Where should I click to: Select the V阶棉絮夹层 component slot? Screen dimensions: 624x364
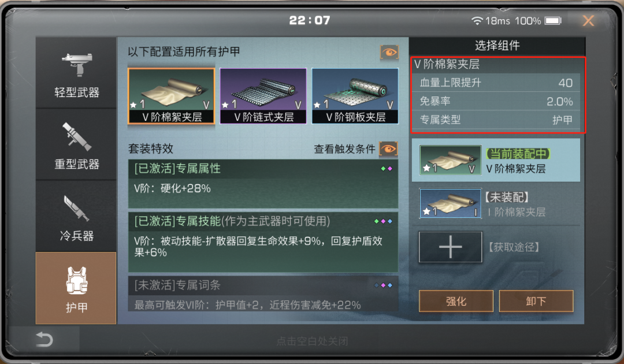click(172, 96)
